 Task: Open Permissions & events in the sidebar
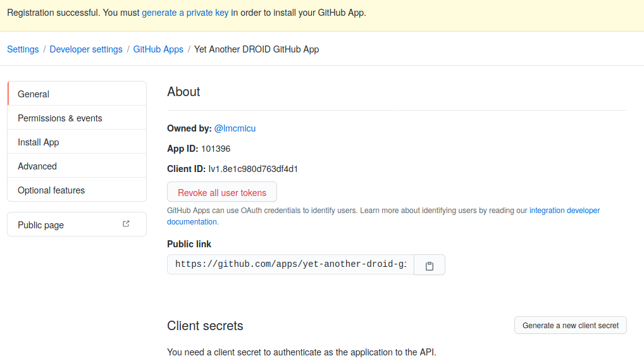click(77, 118)
